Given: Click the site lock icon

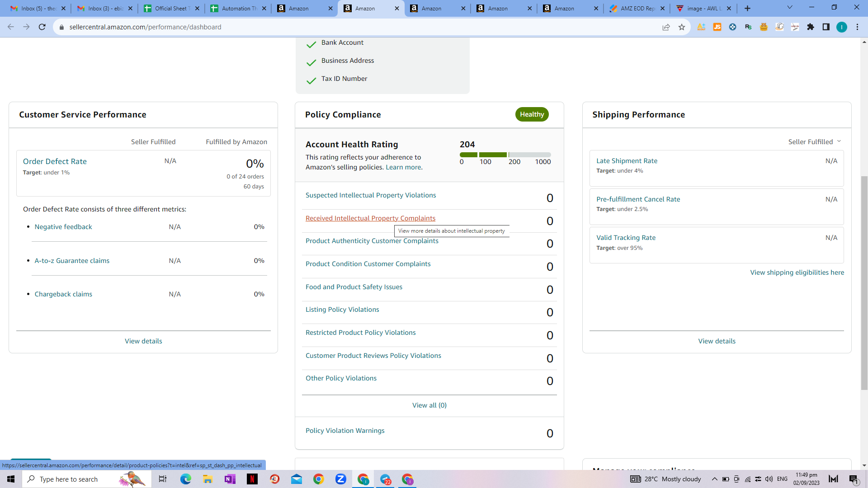Looking at the screenshot, I should coord(62,27).
